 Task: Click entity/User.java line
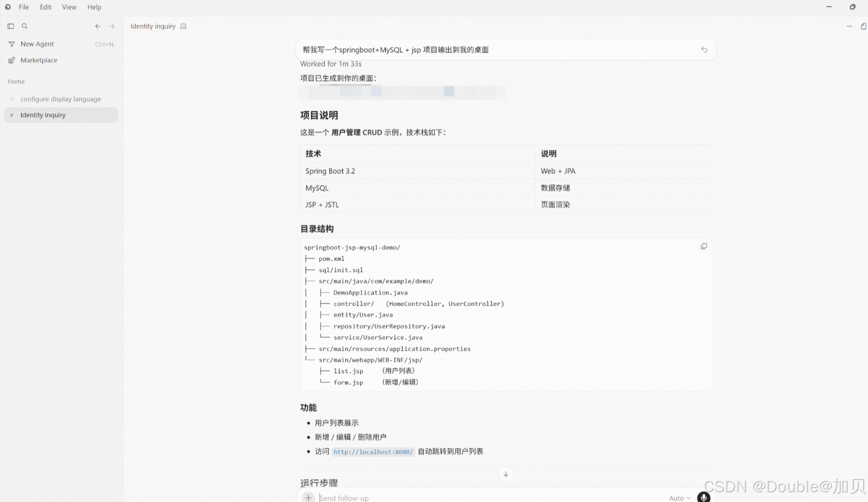tap(363, 315)
